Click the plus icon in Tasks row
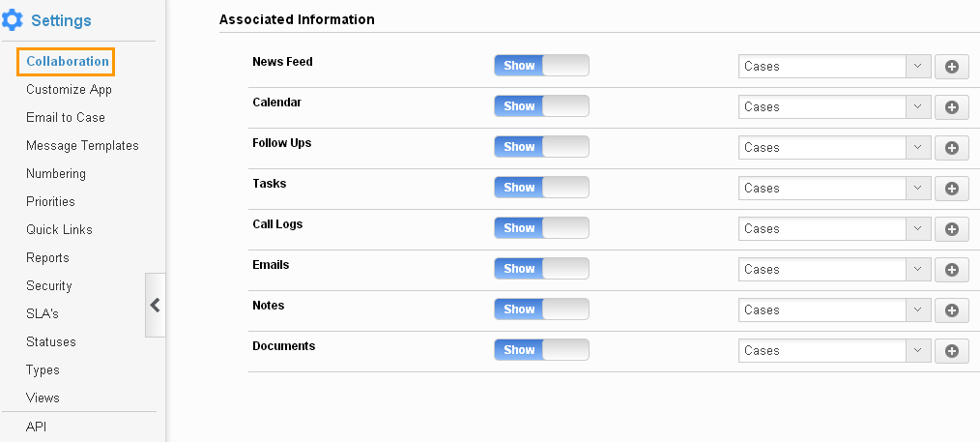 pyautogui.click(x=951, y=189)
